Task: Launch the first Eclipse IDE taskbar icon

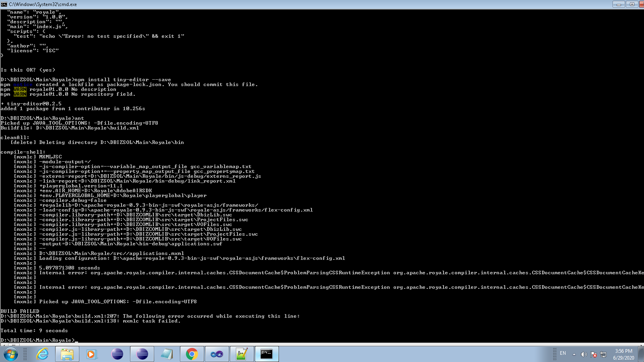Action: tap(117, 354)
